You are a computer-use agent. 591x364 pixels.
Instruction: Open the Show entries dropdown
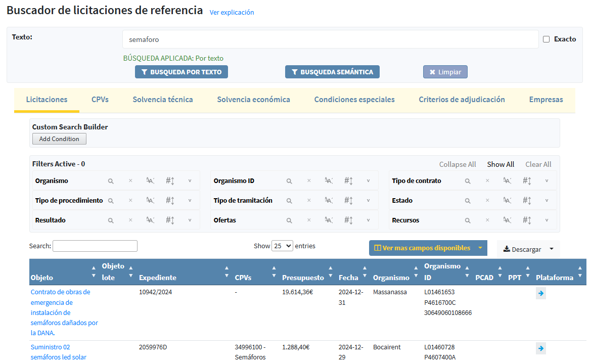pyautogui.click(x=282, y=246)
